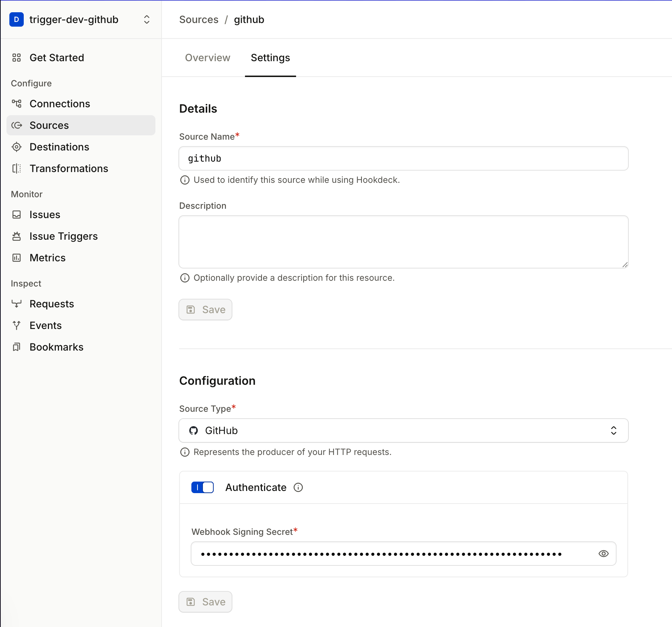The image size is (672, 627).
Task: Select the Events sidebar icon
Action: [17, 325]
